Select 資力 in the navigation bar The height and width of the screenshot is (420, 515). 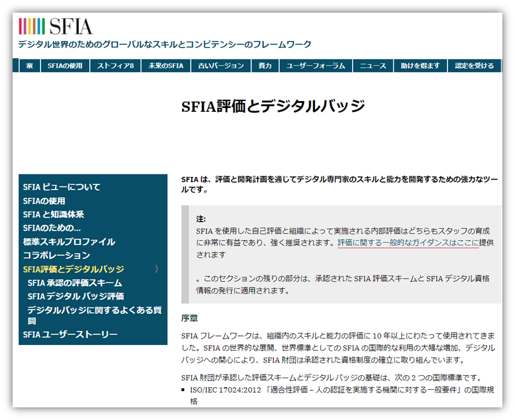[x=265, y=66]
